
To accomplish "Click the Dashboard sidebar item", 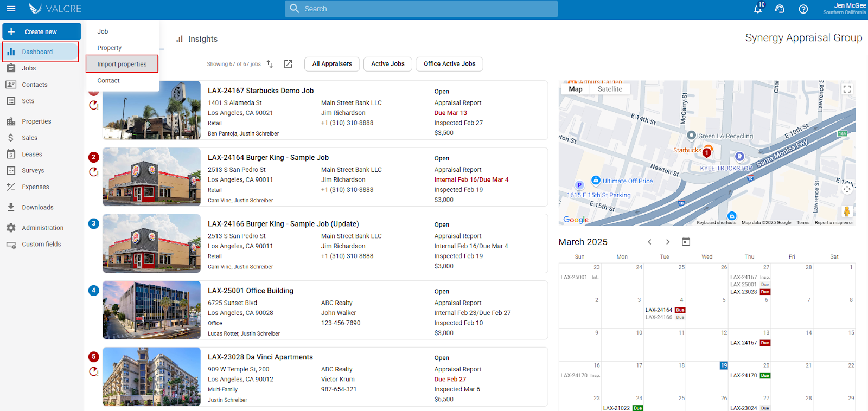I will point(41,52).
